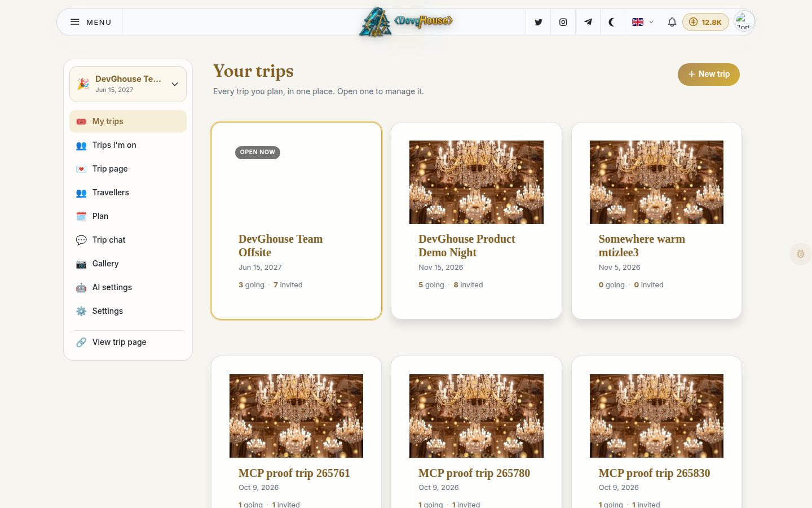Open the 12.8K coin balance
The width and height of the screenshot is (812, 508).
(705, 22)
